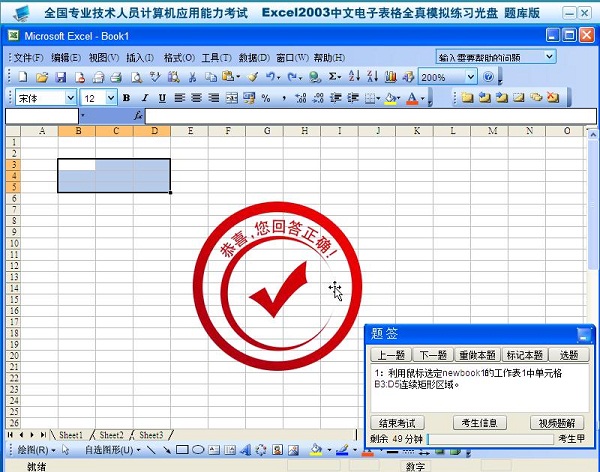The height and width of the screenshot is (472, 600).
Task: Toggle align left for the selection
Action: (179, 98)
